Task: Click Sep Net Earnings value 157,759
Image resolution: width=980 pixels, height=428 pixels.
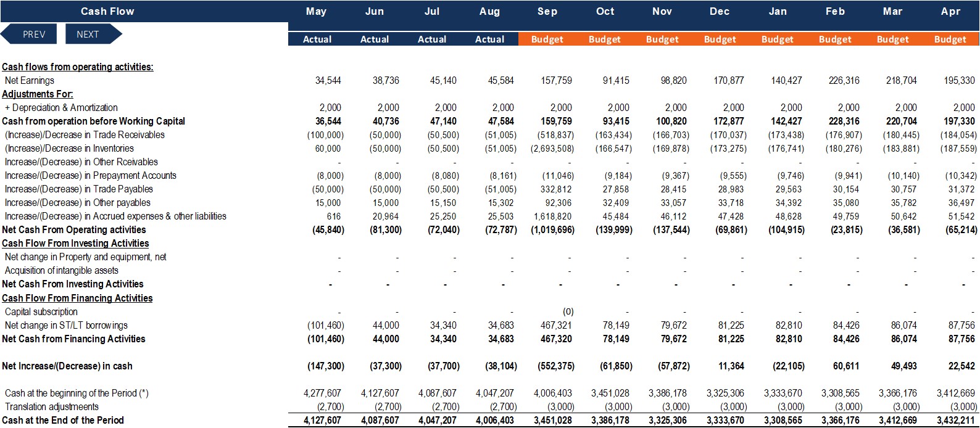Action: coord(557,80)
